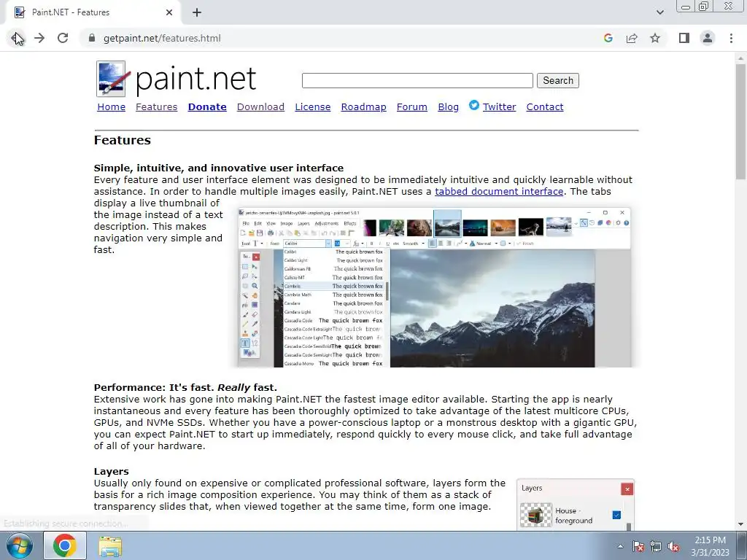This screenshot has width=747, height=560.
Task: Click the red close button on Layers panel image
Action: click(627, 489)
